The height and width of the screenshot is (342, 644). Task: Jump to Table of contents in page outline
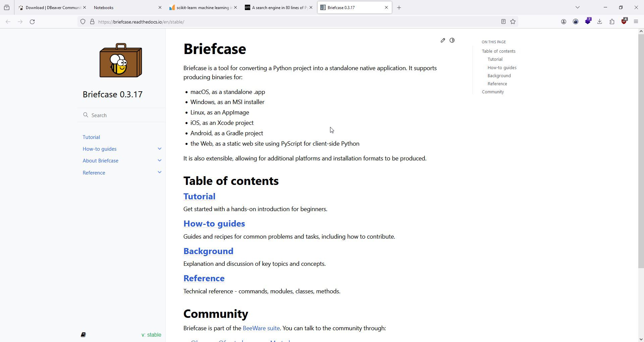[x=499, y=51]
